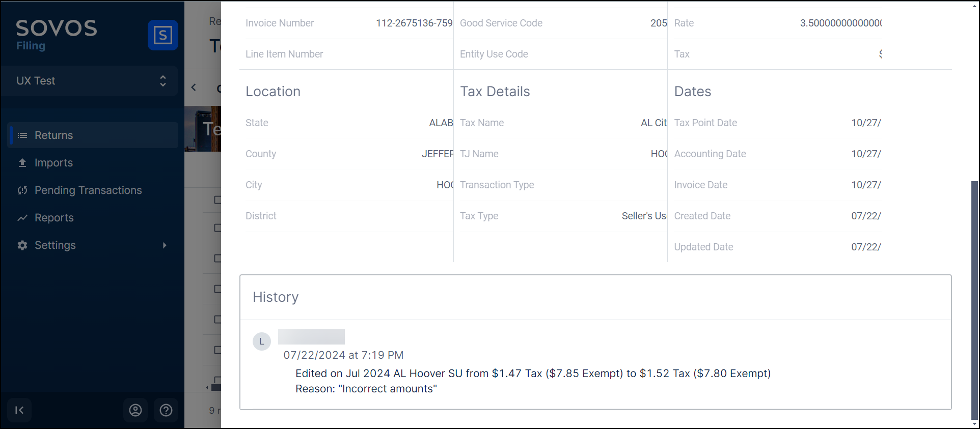
Task: Open the Reports page link
Action: (54, 218)
